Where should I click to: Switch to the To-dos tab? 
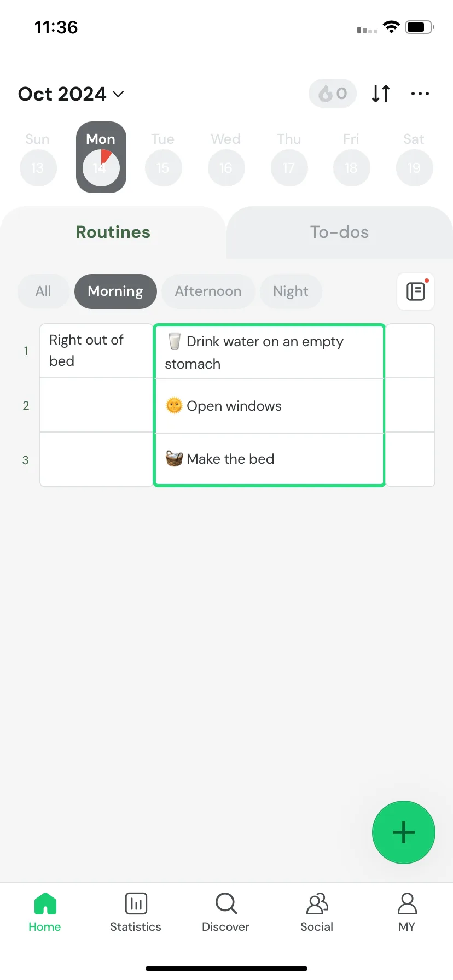(x=340, y=232)
